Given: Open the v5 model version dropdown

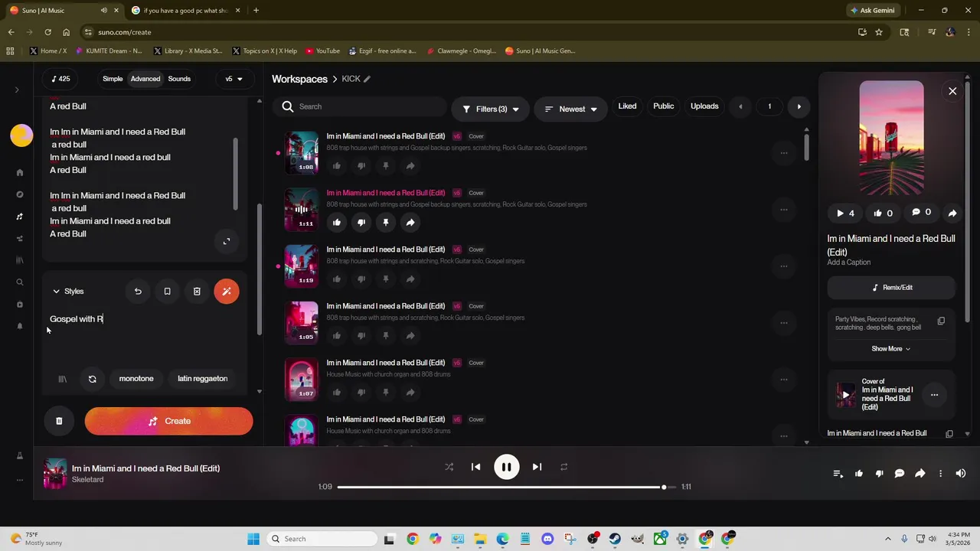Looking at the screenshot, I should click(x=234, y=79).
